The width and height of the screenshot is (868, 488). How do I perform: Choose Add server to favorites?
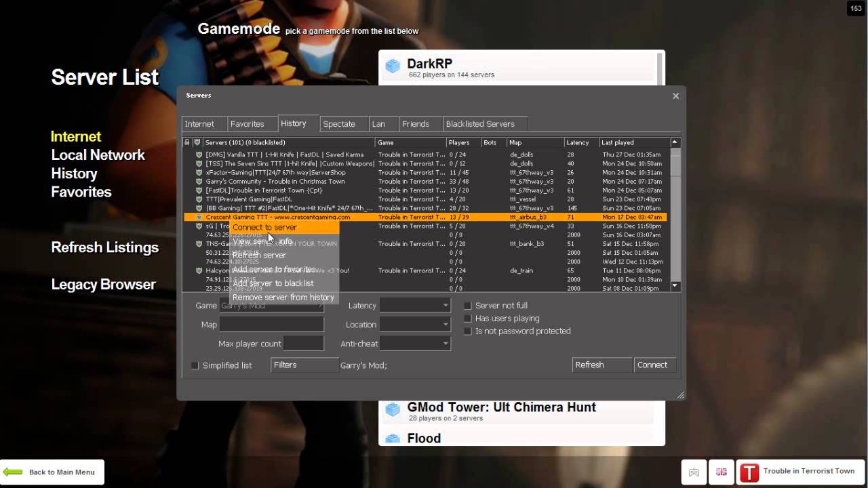(283, 269)
